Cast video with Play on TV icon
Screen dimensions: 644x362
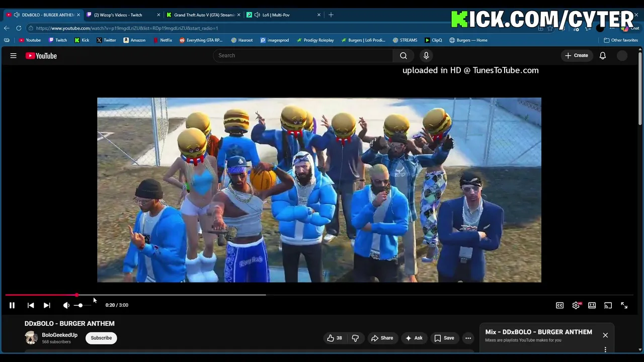coord(608,305)
